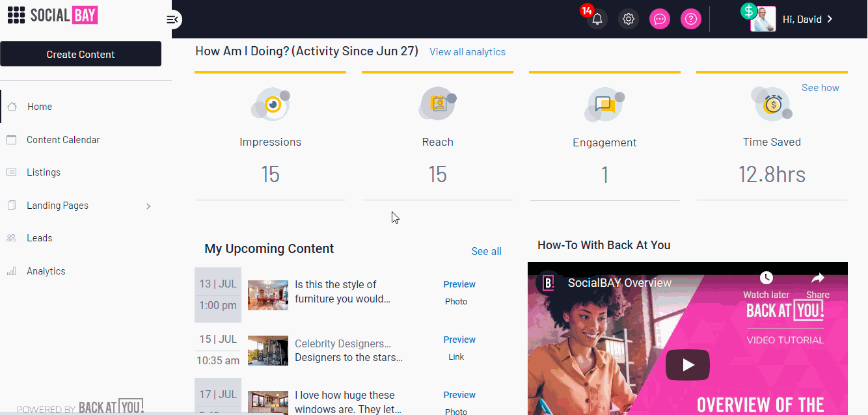
Task: Click the See how link
Action: [x=820, y=88]
